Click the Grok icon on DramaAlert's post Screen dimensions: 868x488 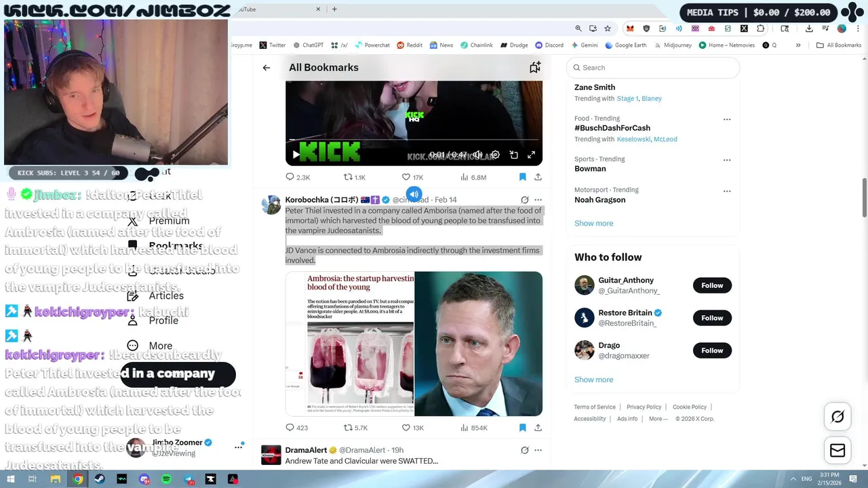coord(524,450)
